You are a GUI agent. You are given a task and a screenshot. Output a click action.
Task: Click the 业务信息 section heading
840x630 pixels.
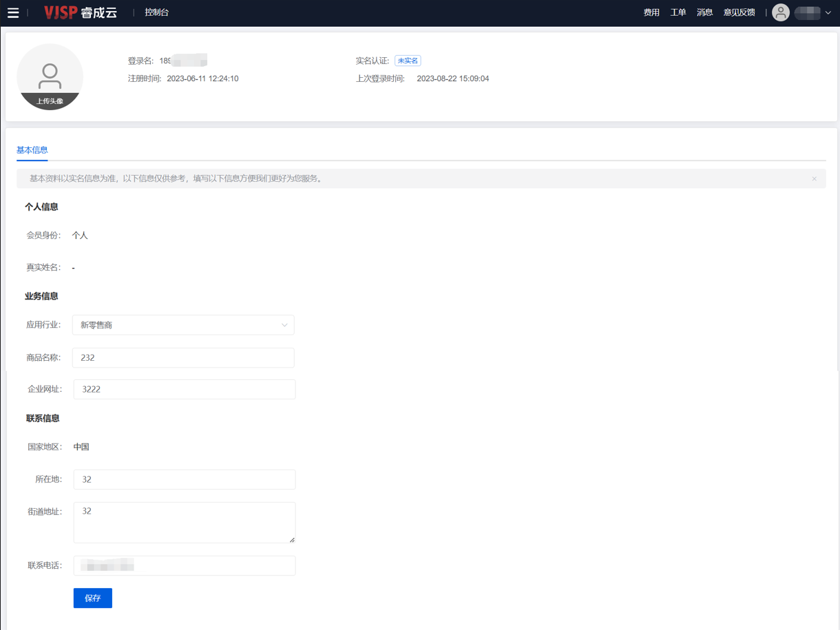click(41, 296)
